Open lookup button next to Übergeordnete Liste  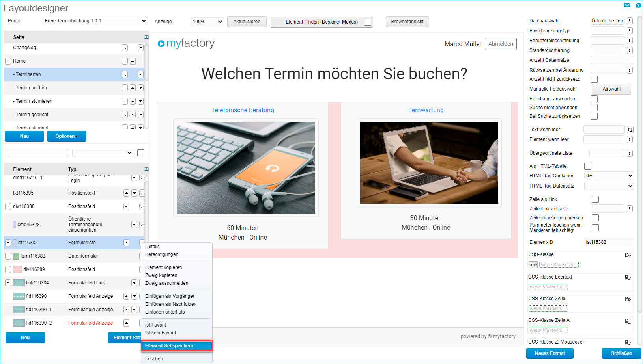pyautogui.click(x=630, y=153)
